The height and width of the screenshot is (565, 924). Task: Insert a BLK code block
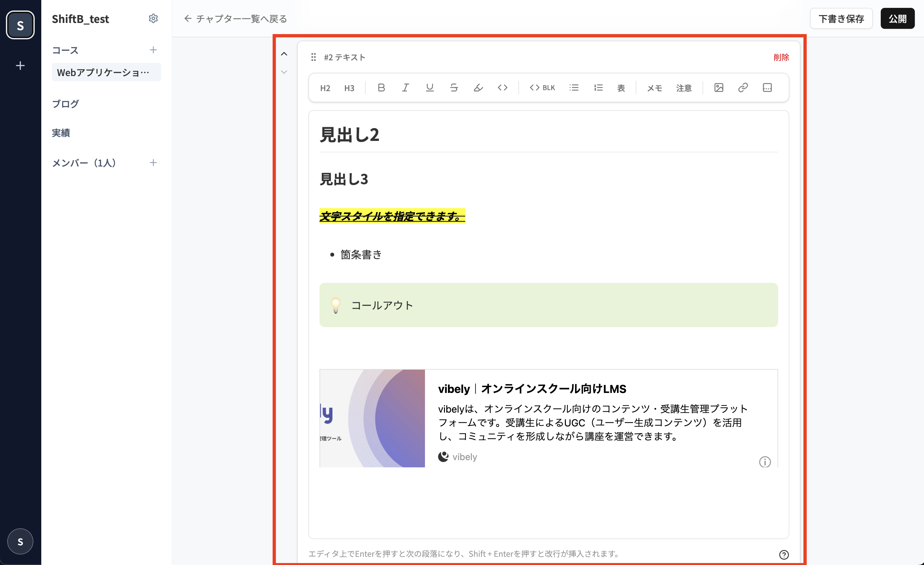[542, 88]
